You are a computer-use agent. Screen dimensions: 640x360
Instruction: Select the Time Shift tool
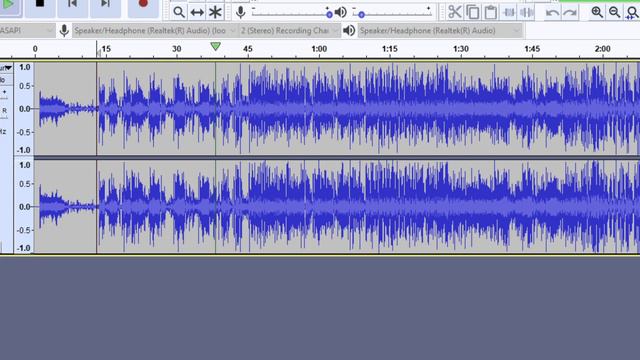(197, 12)
